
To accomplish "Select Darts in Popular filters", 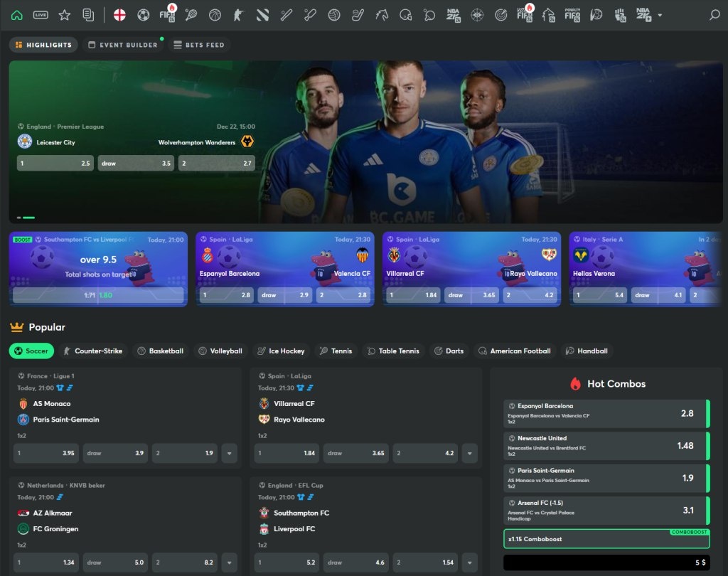I will pyautogui.click(x=449, y=351).
